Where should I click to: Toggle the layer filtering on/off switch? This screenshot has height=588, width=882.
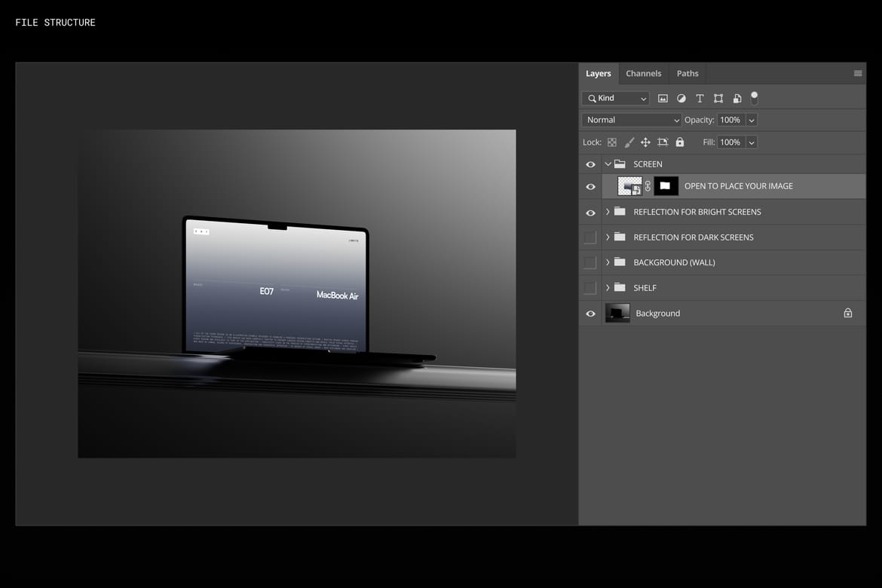(755, 98)
